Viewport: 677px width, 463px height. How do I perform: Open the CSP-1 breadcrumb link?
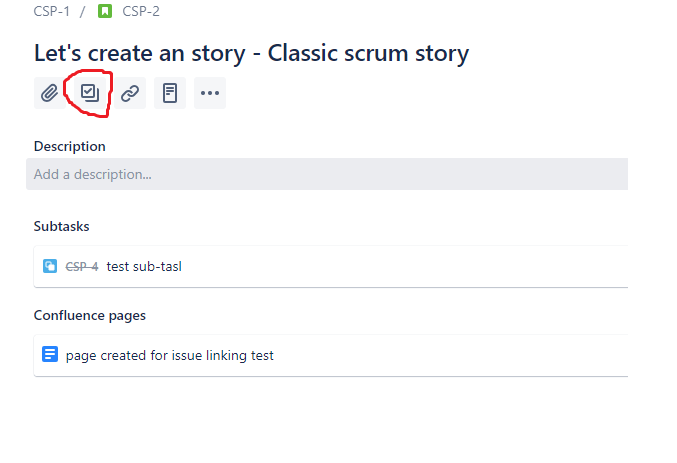click(51, 11)
